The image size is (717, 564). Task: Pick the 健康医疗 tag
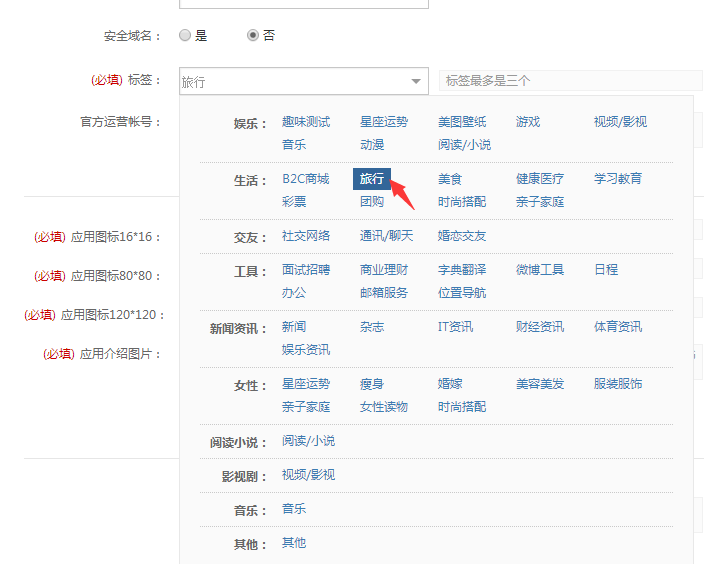tap(540, 179)
